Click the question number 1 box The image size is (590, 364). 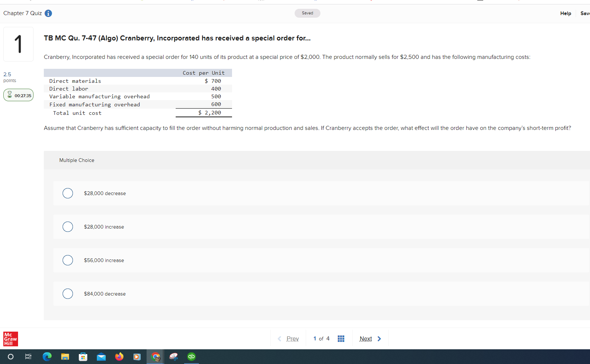pyautogui.click(x=18, y=44)
